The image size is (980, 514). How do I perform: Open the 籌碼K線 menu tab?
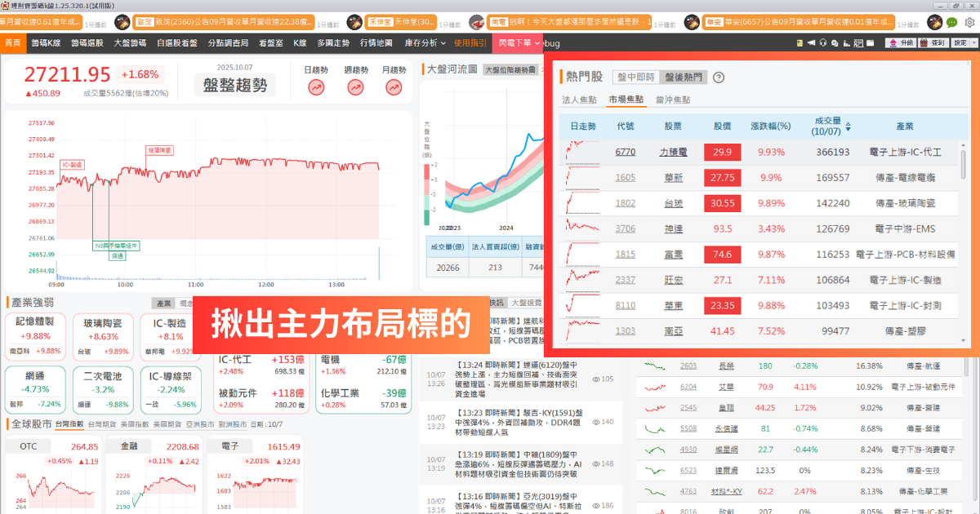pos(46,42)
